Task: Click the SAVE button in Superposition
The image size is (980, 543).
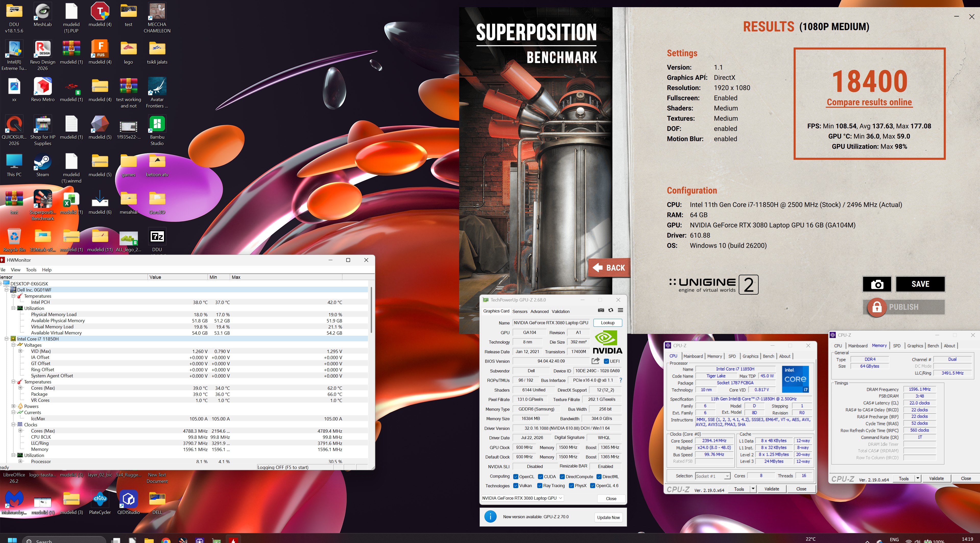Action: tap(920, 284)
